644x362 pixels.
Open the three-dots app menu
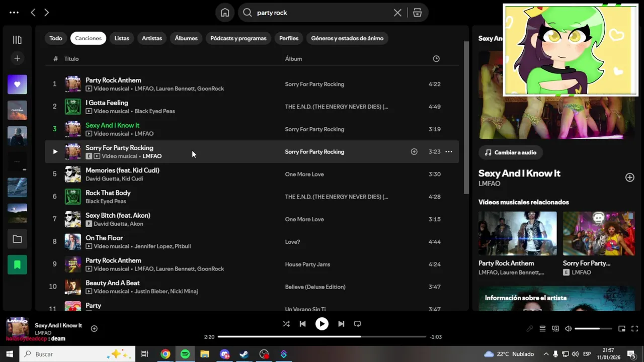(14, 13)
